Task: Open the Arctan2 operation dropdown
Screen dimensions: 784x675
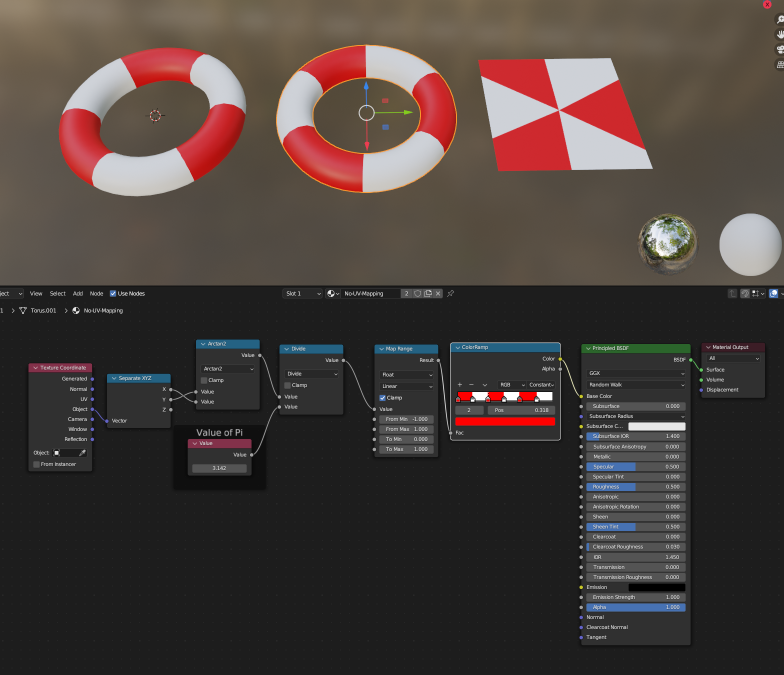Action: [x=228, y=369]
